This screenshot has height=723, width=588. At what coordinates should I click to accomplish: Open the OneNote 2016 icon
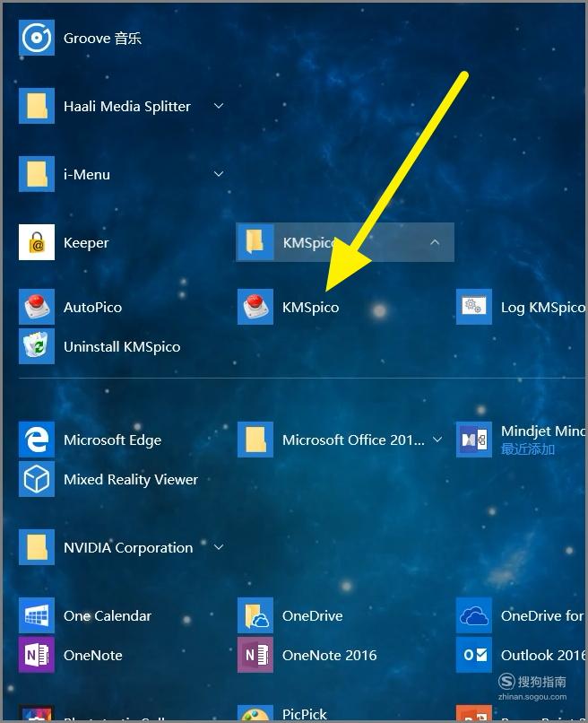[x=255, y=655]
